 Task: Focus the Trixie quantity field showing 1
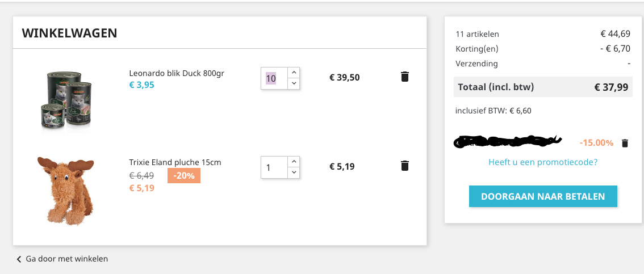click(x=274, y=167)
